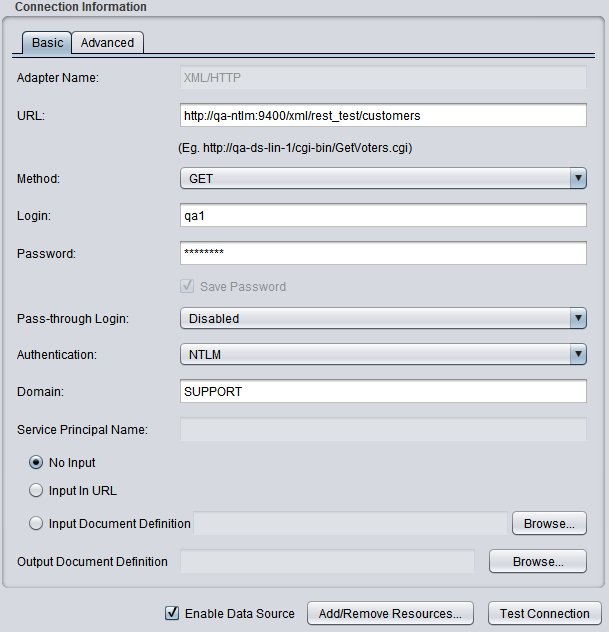Browse for Input Document Definition file
The height and width of the screenshot is (632, 609).
549,523
